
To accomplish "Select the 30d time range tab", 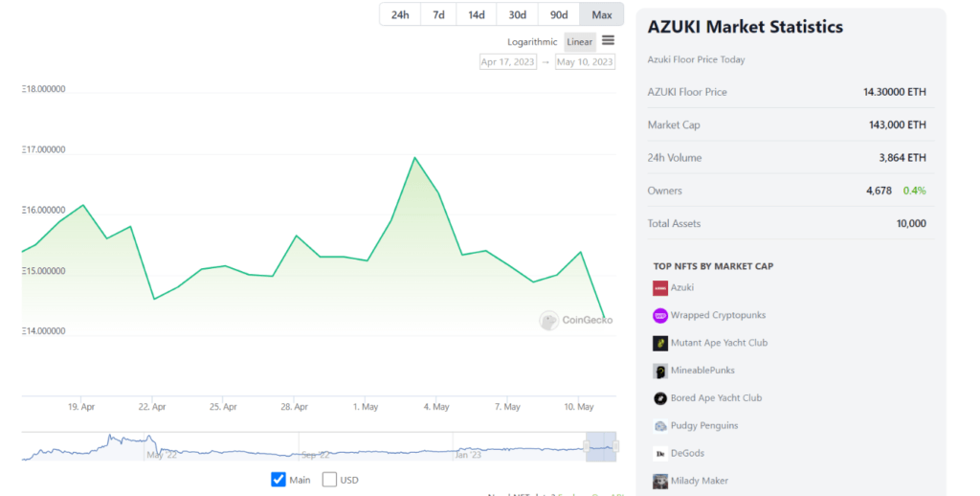I will (x=517, y=14).
